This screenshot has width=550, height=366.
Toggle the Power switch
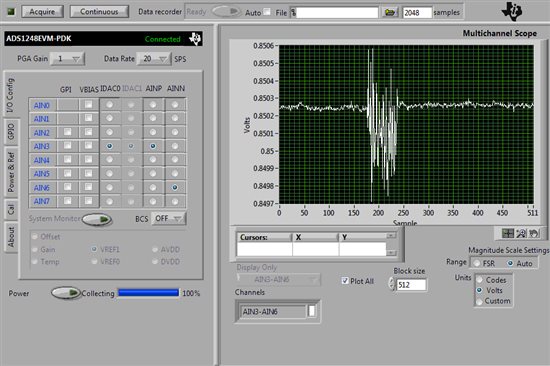pos(66,293)
